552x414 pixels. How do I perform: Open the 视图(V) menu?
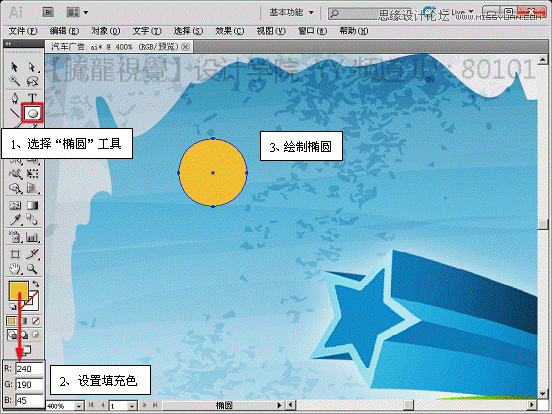coord(271,31)
